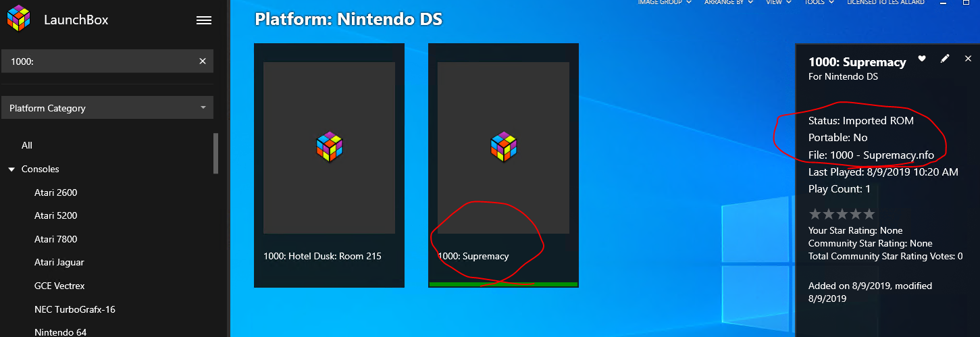Image resolution: width=980 pixels, height=337 pixels.
Task: Open the Tools menu
Action: point(819,3)
